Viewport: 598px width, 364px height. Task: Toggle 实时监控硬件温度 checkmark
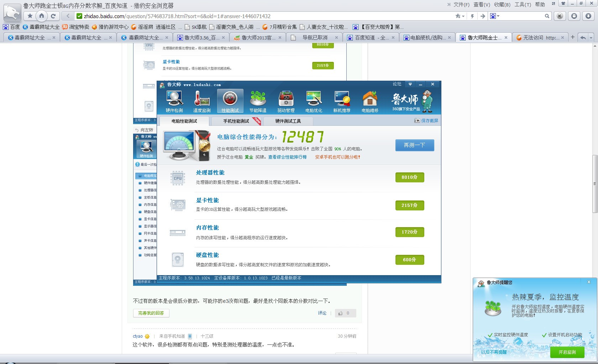click(x=490, y=335)
